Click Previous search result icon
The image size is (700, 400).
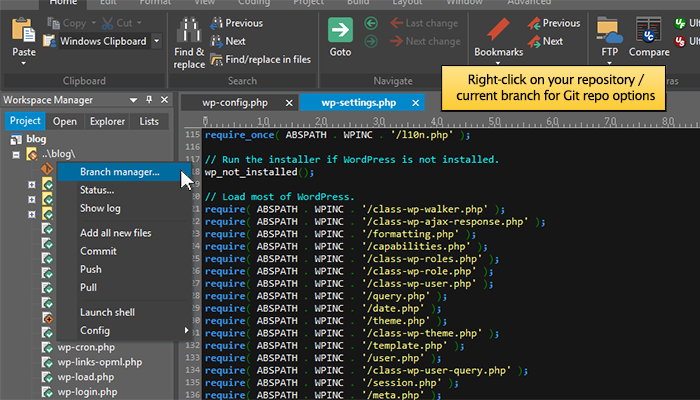click(217, 23)
